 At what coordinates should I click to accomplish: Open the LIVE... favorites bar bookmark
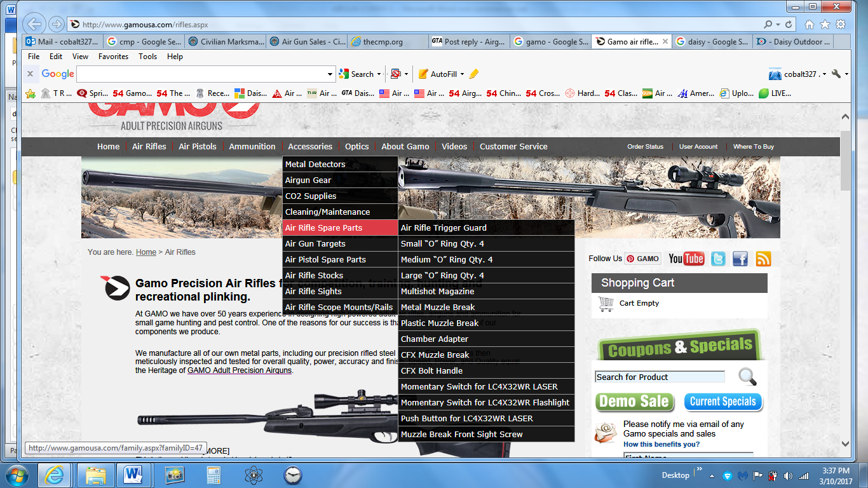coord(775,93)
